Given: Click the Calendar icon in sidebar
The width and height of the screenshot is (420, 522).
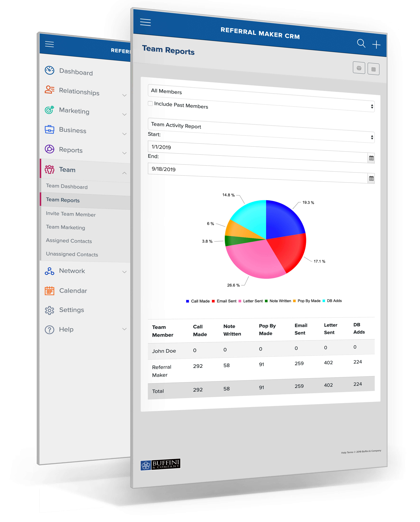Looking at the screenshot, I should click(49, 291).
